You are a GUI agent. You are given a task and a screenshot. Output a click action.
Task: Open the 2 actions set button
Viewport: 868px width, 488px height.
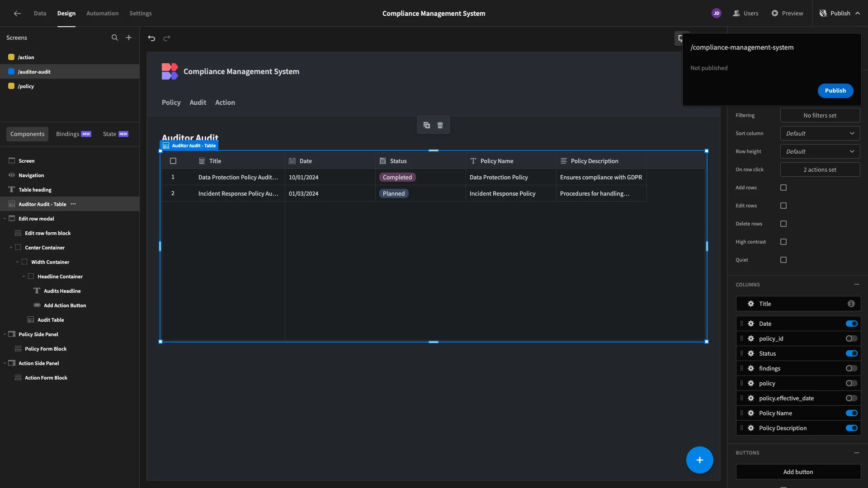820,170
